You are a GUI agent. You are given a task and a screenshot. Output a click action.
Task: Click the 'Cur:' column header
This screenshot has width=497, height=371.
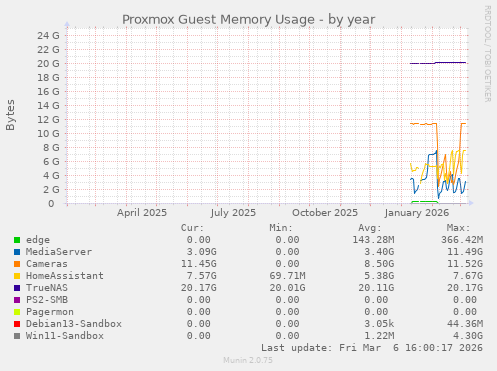click(192, 228)
